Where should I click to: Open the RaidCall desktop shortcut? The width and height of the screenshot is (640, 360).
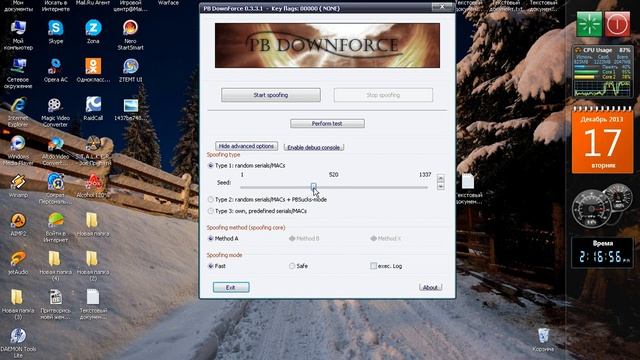tap(93, 109)
